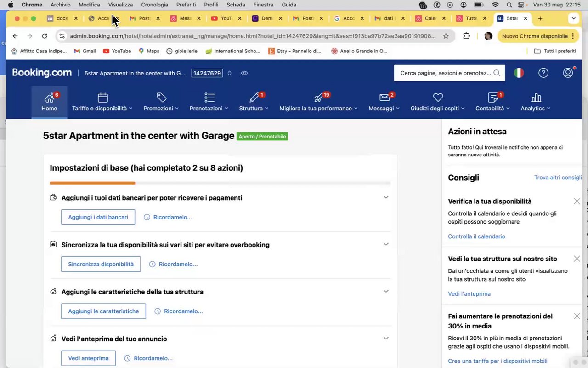588x368 pixels.
Task: Click Ricordamelo next to Aggiungi i dati bancari
Action: pos(168,217)
